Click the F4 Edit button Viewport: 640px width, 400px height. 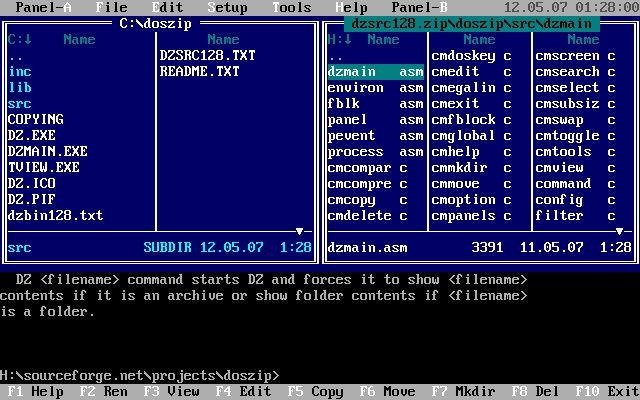coord(243,391)
